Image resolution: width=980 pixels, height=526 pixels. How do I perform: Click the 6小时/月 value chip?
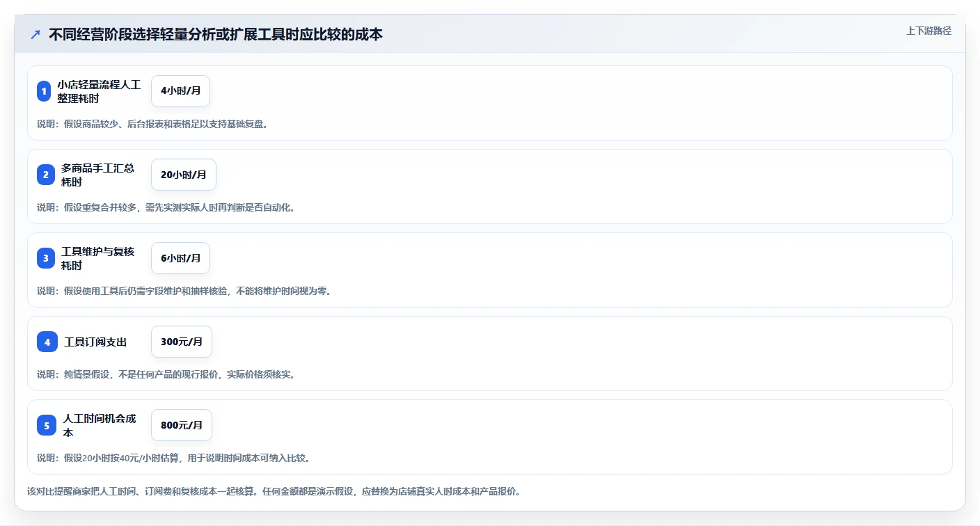[x=180, y=258]
